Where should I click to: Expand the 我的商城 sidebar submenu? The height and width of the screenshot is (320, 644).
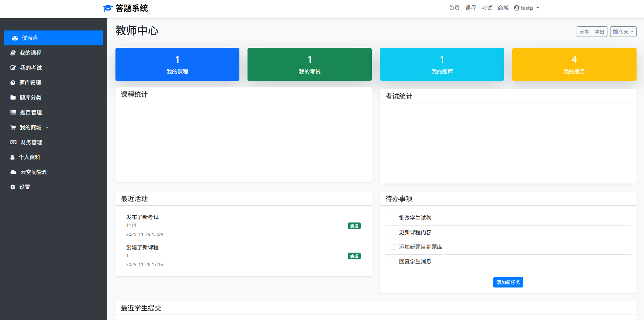click(30, 127)
